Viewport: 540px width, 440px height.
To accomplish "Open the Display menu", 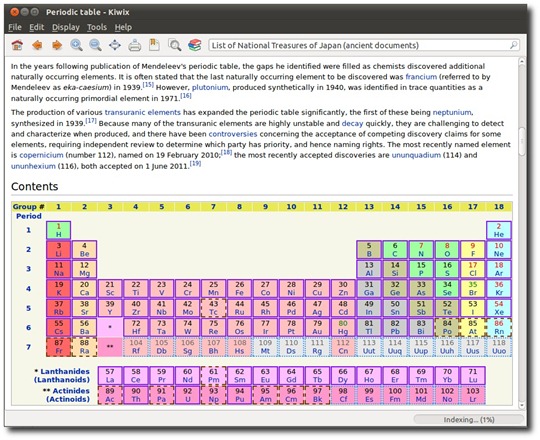I will (66, 27).
